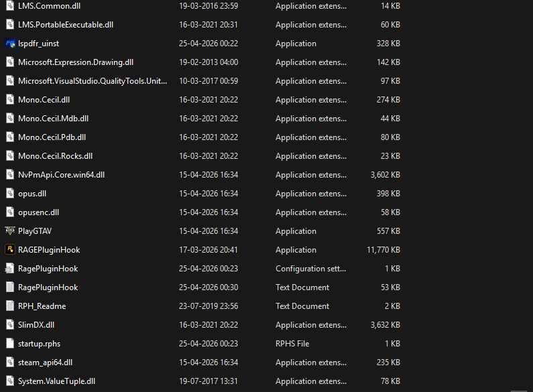Click the date 17-03-2026 20:41

[x=209, y=250]
